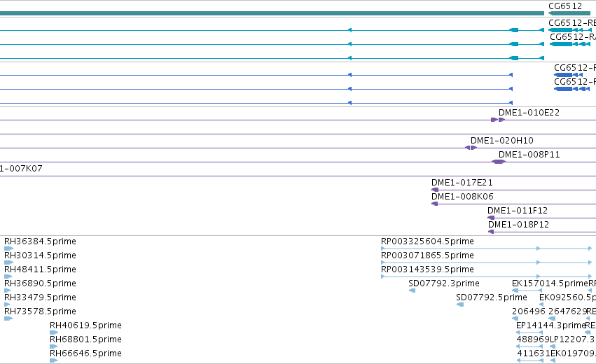Click the arrow glyph under SD07792.3prime
The width and height of the screenshot is (596, 364).
[412, 290]
